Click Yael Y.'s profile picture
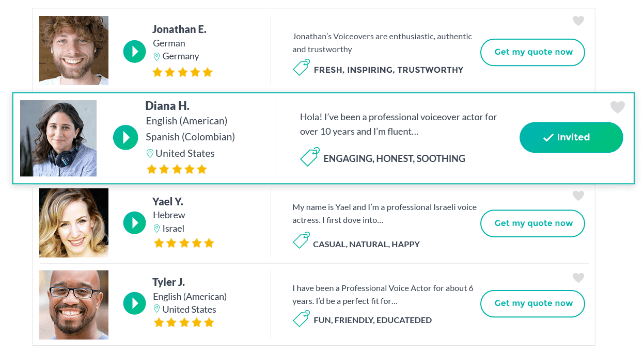This screenshot has height=355, width=644. point(74,223)
